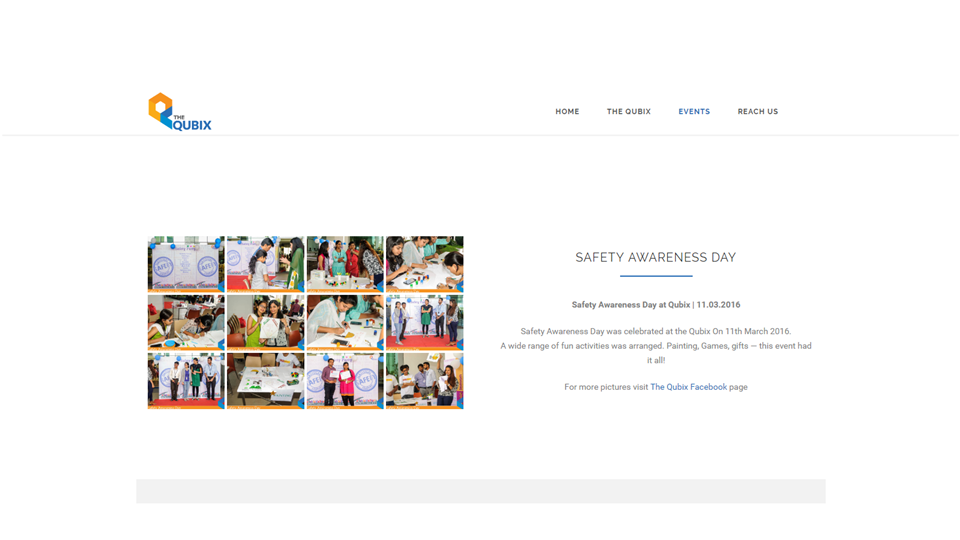Click the 'celebrated at the Qubix On 11th March' sentence
The image size is (960, 540).
(656, 331)
